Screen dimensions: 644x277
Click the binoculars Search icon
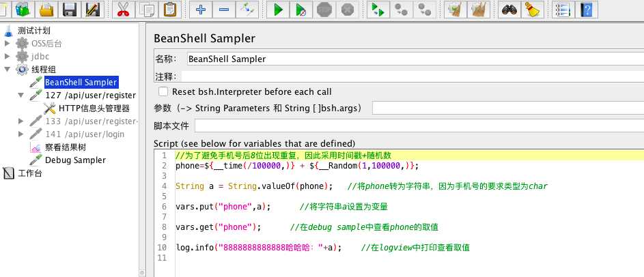(x=508, y=10)
